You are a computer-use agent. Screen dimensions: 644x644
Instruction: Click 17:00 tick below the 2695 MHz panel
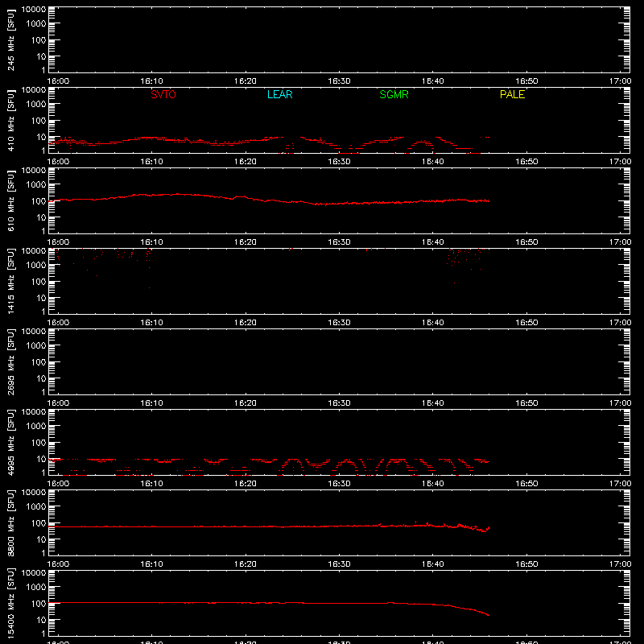(620, 403)
